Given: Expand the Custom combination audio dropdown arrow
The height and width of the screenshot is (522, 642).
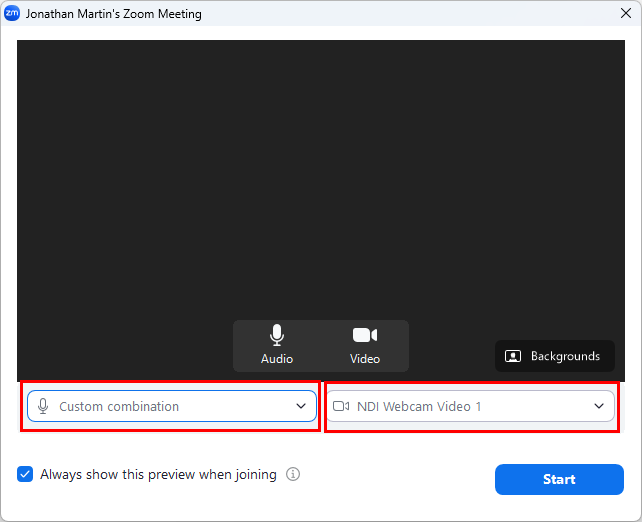Looking at the screenshot, I should (301, 406).
